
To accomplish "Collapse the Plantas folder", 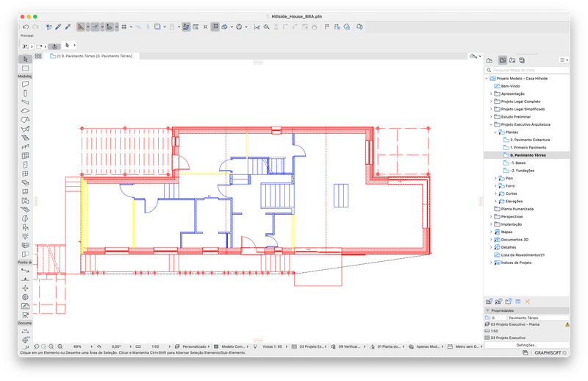I will (x=495, y=132).
